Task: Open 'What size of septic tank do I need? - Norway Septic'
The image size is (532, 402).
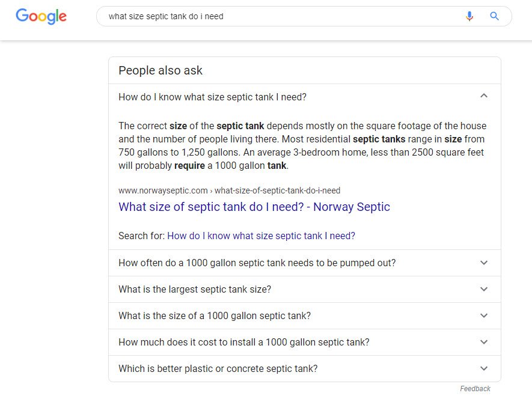Action: (254, 207)
